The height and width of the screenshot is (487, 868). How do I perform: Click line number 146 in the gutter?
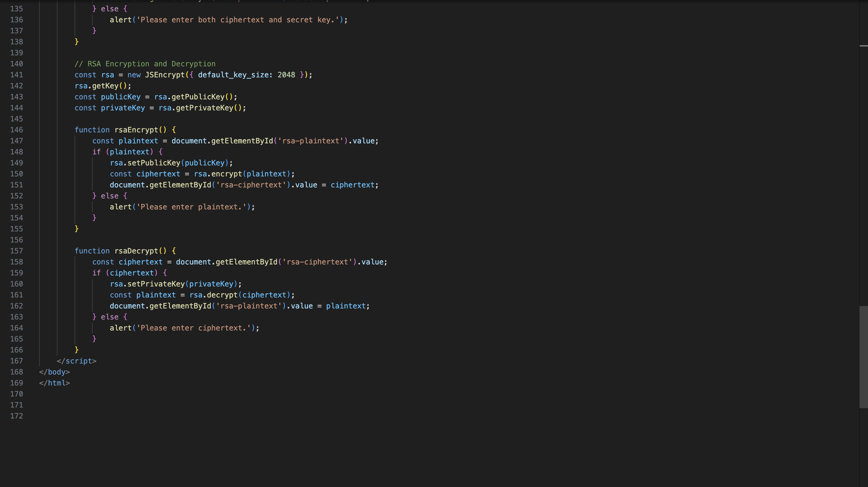point(17,130)
